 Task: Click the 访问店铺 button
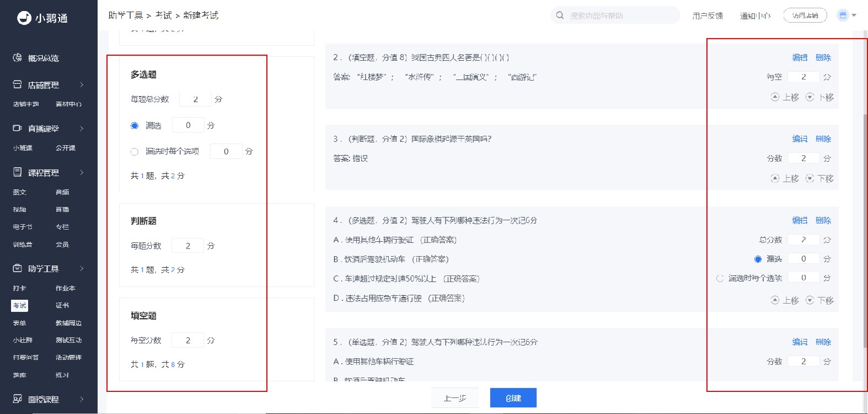(x=805, y=15)
